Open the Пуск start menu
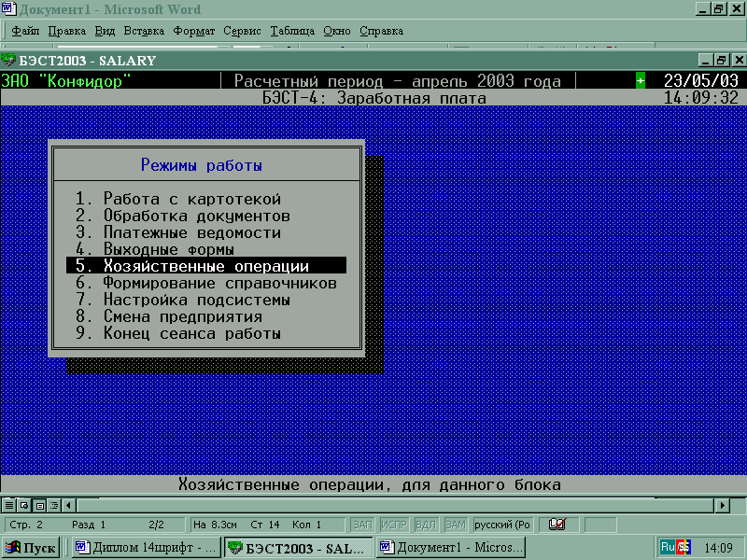 (31, 548)
